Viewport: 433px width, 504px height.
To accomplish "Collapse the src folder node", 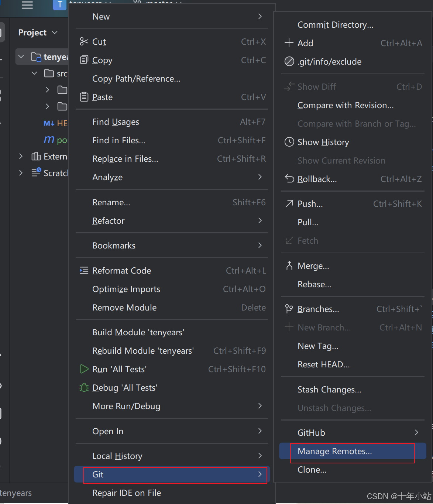I will click(x=34, y=73).
